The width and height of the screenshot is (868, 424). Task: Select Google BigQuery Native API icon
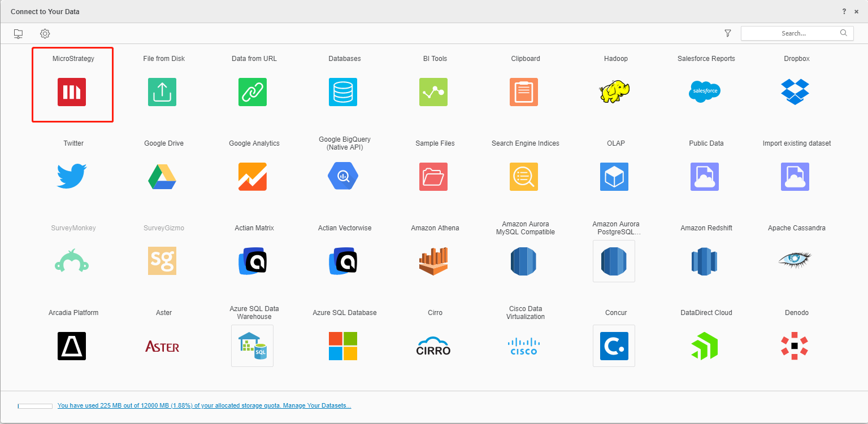click(343, 177)
